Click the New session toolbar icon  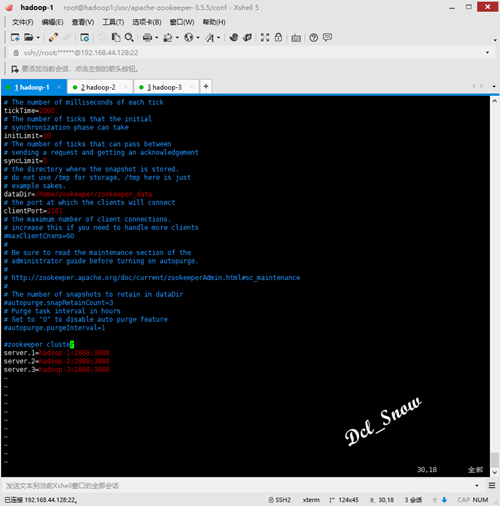(15, 37)
